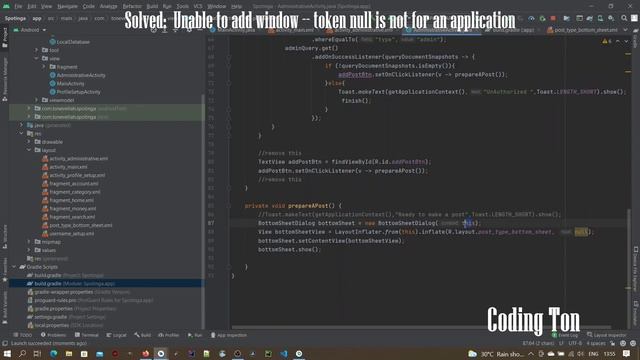Viewport: 640px width, 360px height.
Task: Open the File menu
Action: [18, 6]
